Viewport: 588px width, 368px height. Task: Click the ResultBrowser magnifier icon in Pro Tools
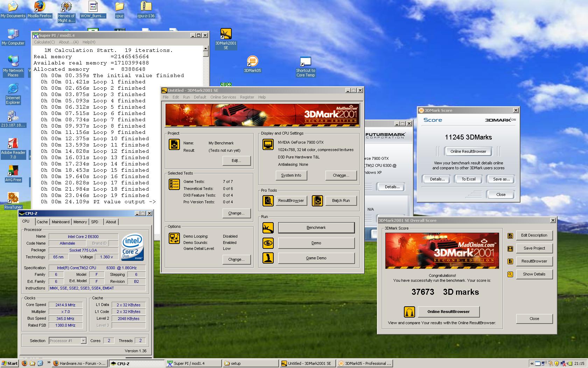pyautogui.click(x=268, y=201)
